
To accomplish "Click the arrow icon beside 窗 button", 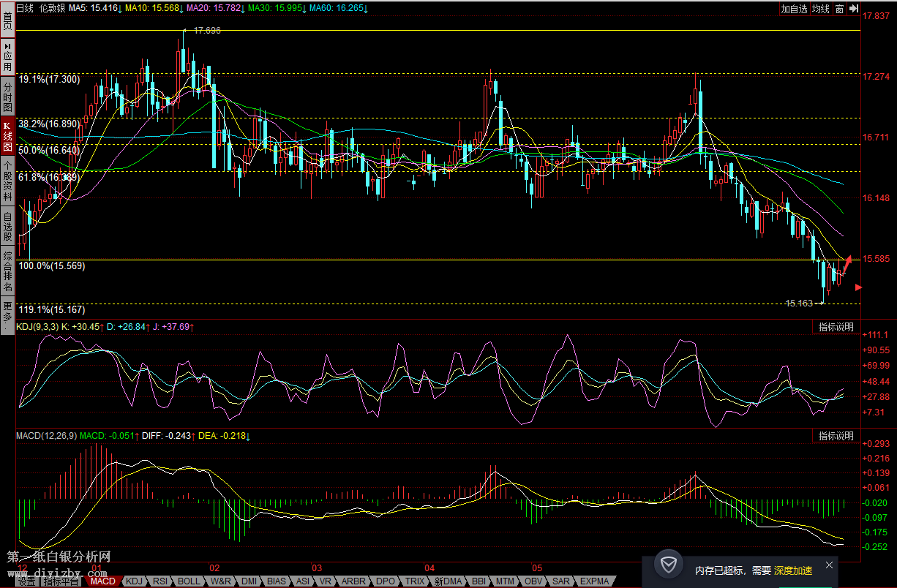I will (x=854, y=9).
